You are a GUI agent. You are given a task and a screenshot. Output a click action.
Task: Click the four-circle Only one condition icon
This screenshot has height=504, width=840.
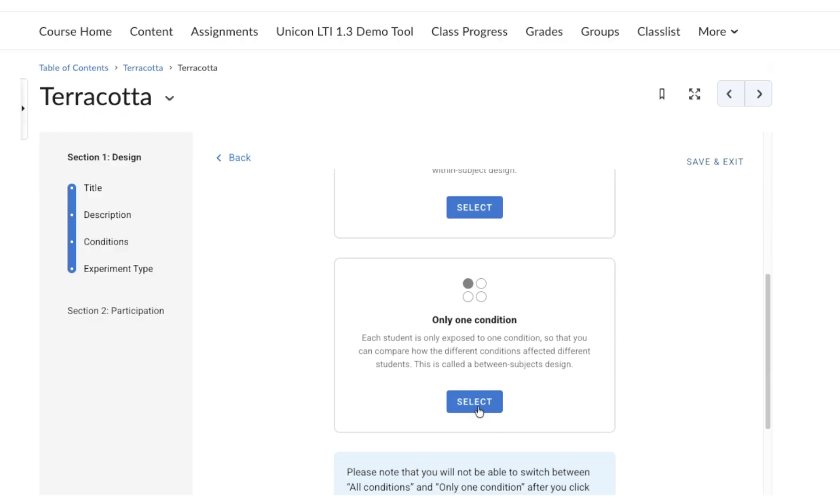[x=474, y=290]
